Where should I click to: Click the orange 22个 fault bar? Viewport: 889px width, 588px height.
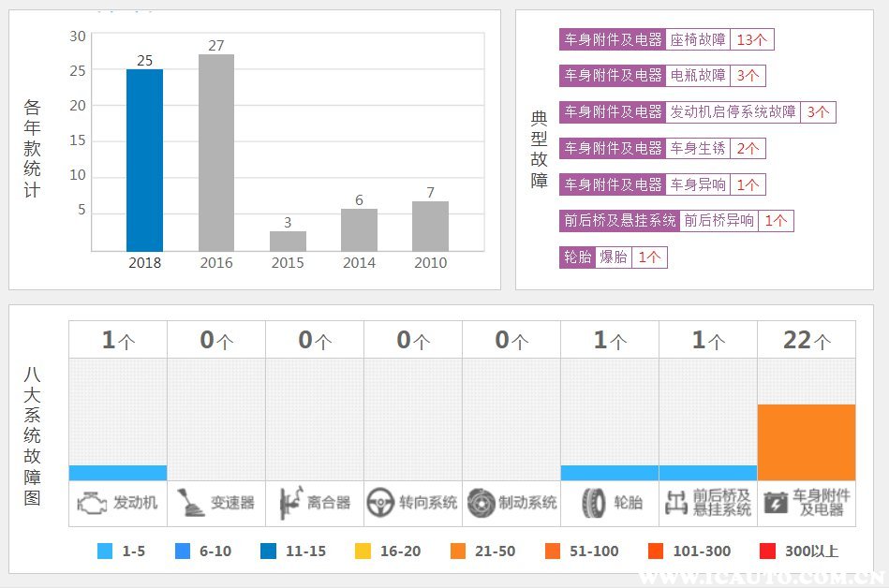tap(806, 442)
